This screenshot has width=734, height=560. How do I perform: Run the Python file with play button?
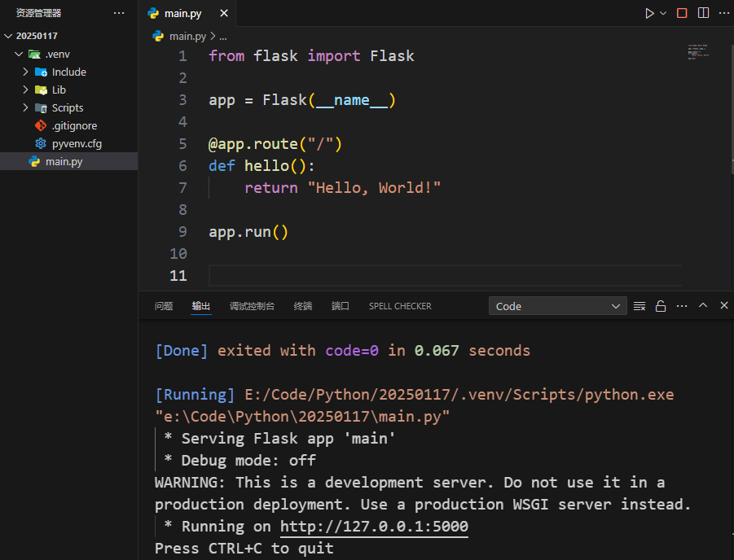(649, 13)
